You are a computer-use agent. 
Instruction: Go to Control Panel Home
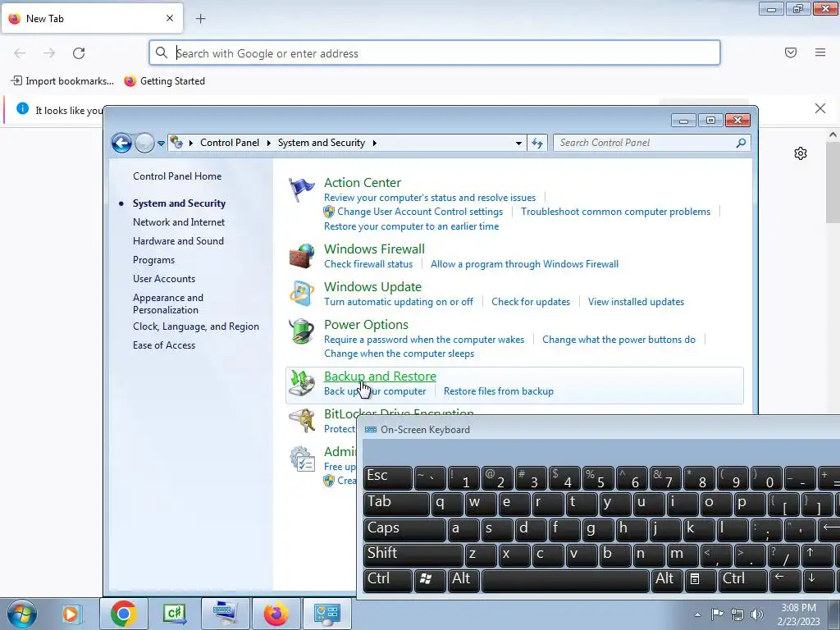[177, 176]
